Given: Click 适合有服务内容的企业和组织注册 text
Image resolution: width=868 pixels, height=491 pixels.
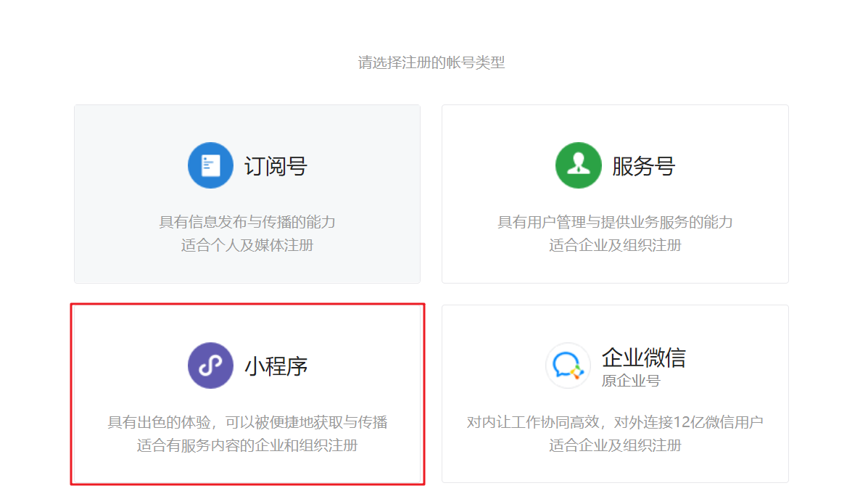Looking at the screenshot, I should pyautogui.click(x=247, y=445).
